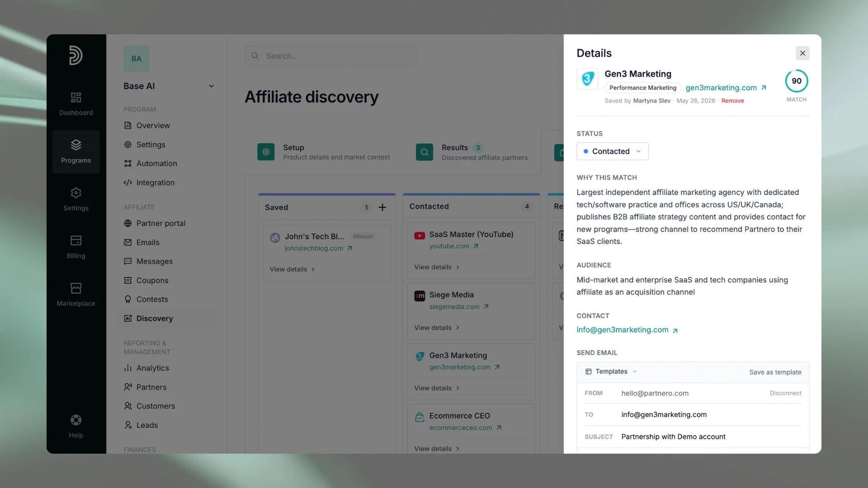The height and width of the screenshot is (488, 868).
Task: Click the search magnifier icon
Action: pos(255,56)
